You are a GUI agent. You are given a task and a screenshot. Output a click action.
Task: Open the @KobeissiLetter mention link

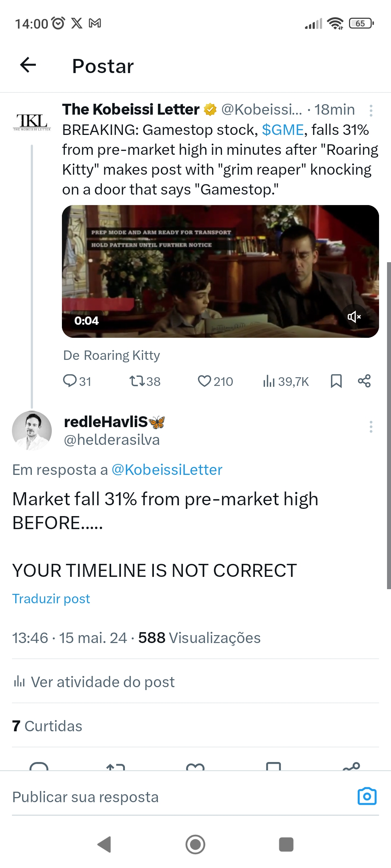[x=167, y=470]
